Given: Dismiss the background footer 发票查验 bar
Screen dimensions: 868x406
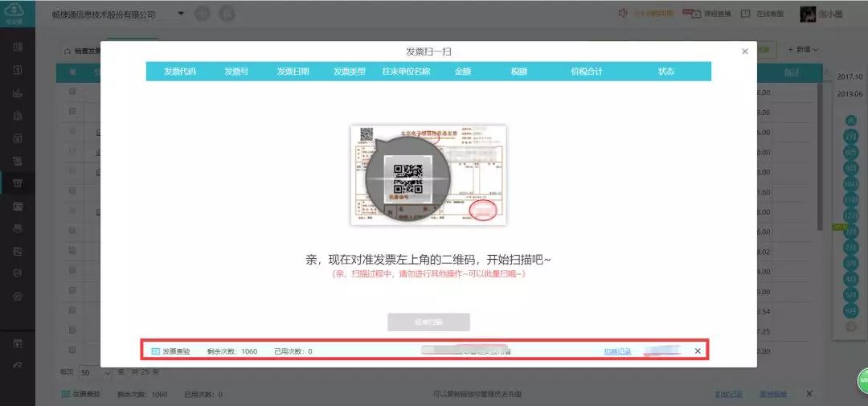Looking at the screenshot, I should click(x=809, y=393).
